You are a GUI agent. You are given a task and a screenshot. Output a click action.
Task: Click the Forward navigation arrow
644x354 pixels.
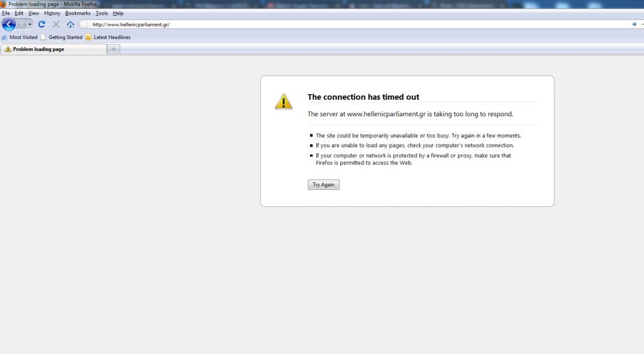(22, 25)
